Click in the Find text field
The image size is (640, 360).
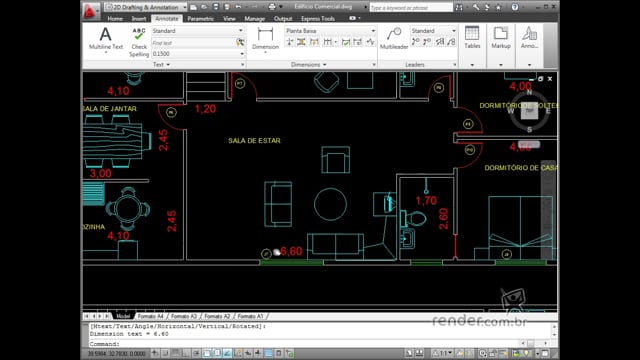193,43
